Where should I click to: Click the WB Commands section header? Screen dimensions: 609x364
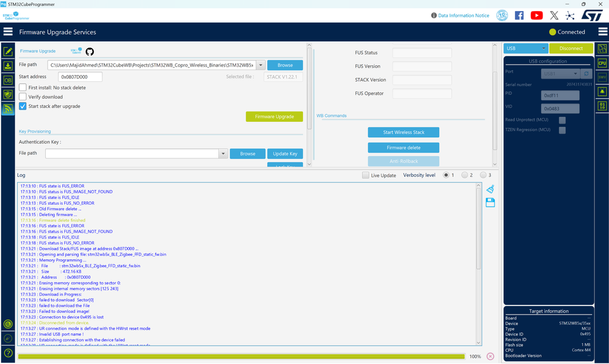coord(331,116)
